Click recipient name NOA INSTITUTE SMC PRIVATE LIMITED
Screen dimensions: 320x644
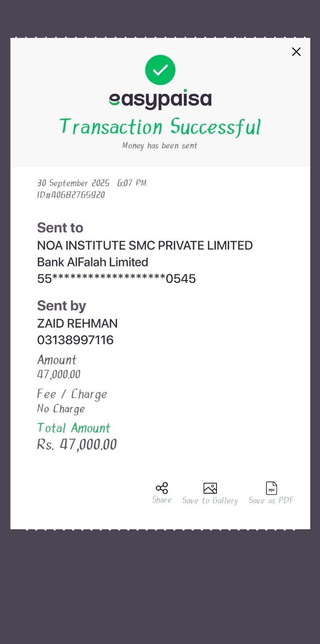(145, 246)
